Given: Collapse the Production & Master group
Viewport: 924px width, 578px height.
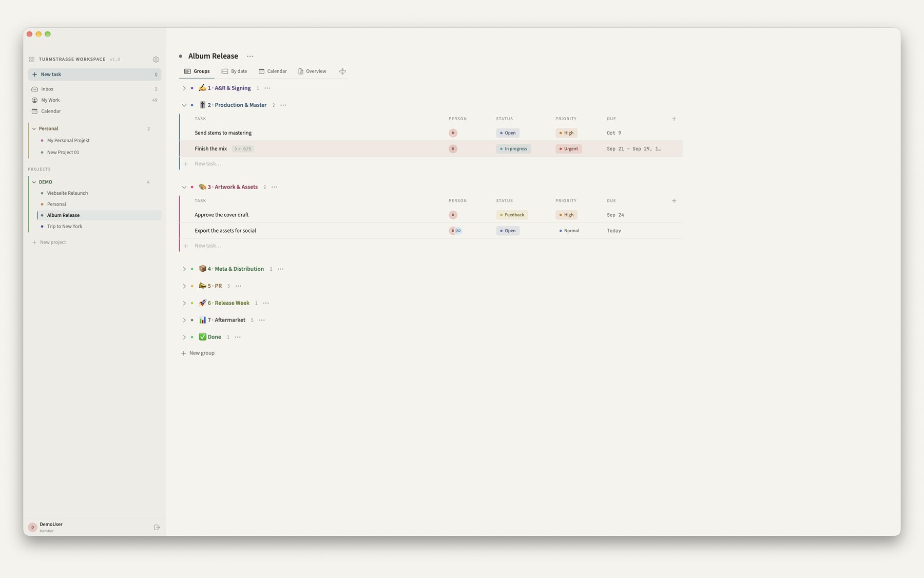Looking at the screenshot, I should tap(184, 105).
